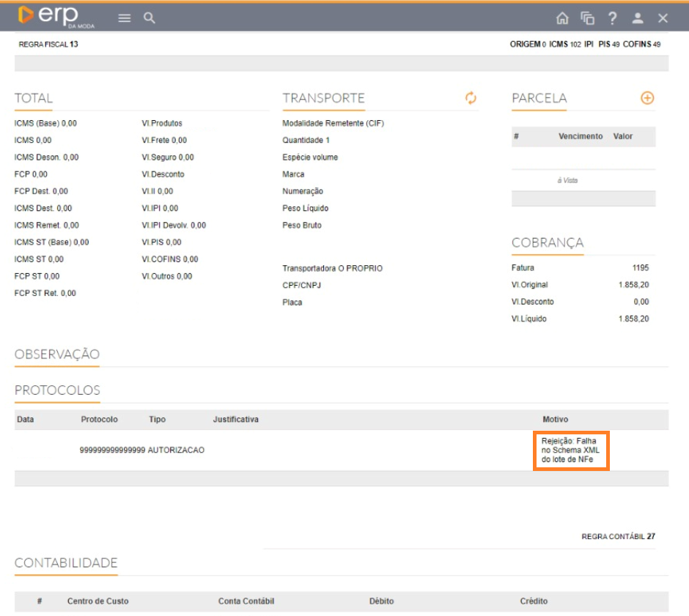Select the Protocolos section heading
This screenshot has width=689, height=616.
click(x=57, y=390)
